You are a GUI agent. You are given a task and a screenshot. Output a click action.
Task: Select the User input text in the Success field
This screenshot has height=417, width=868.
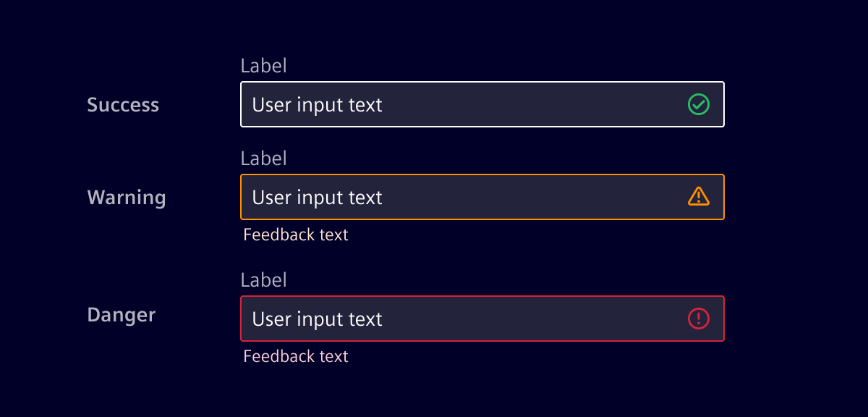click(x=316, y=104)
